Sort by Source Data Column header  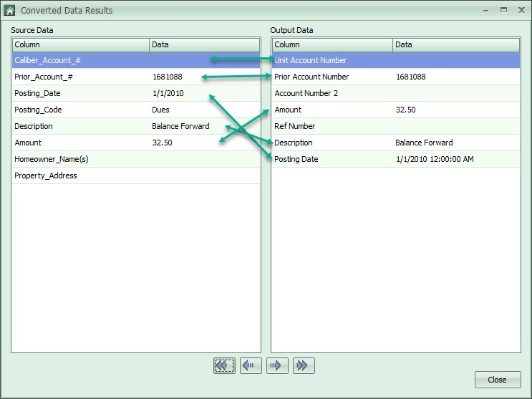coord(80,44)
